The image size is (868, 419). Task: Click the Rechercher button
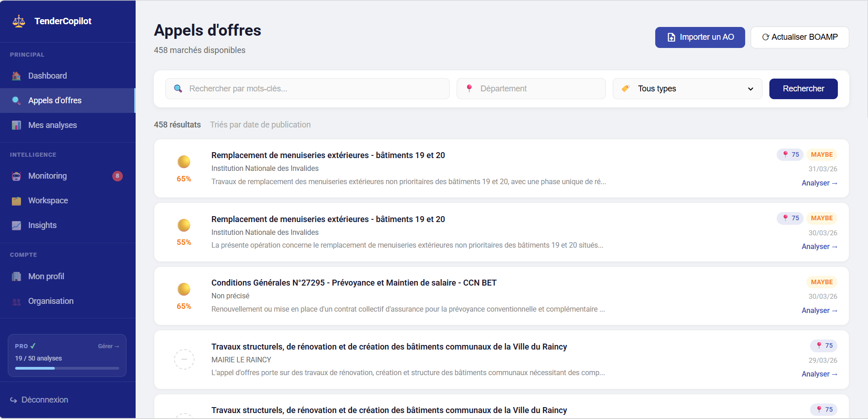tap(803, 89)
